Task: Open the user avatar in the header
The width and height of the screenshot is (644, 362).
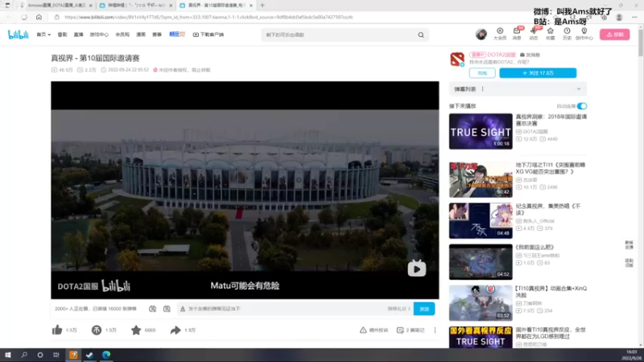Action: coord(481,34)
